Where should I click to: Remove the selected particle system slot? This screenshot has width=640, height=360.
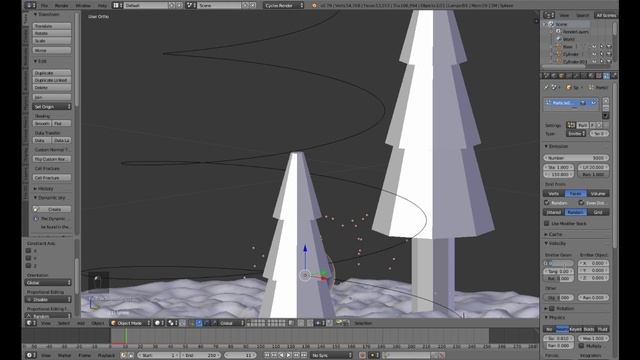tap(606, 108)
